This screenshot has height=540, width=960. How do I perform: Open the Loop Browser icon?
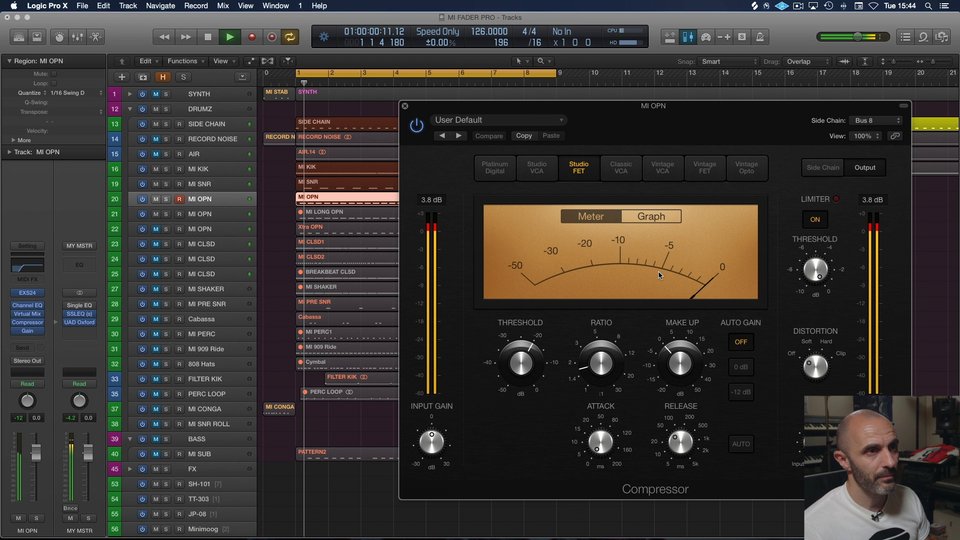[x=923, y=37]
